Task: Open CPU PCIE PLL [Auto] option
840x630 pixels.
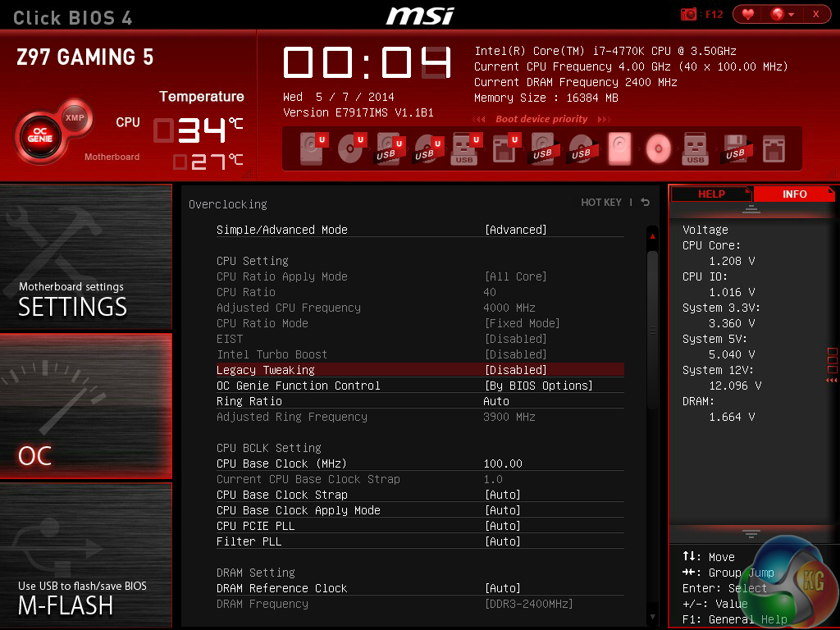Action: tap(503, 526)
